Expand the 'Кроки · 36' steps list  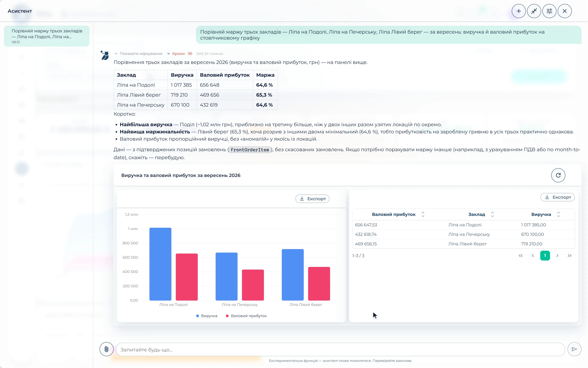tap(180, 54)
